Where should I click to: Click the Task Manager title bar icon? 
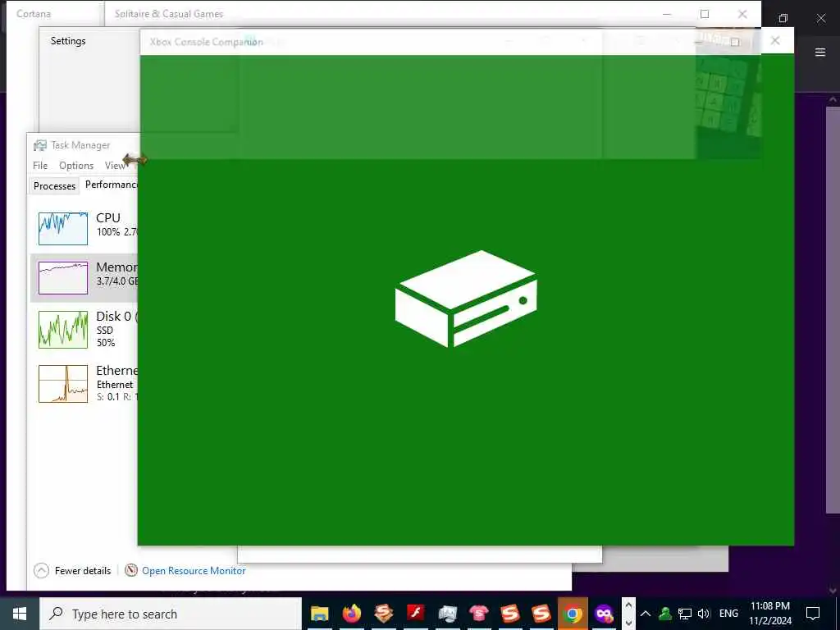pyautogui.click(x=40, y=145)
